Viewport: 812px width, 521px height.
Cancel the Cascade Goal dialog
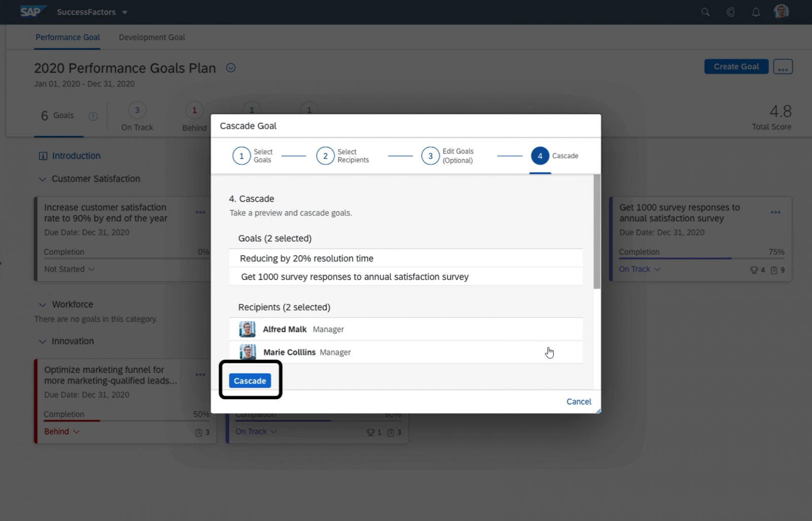click(579, 401)
